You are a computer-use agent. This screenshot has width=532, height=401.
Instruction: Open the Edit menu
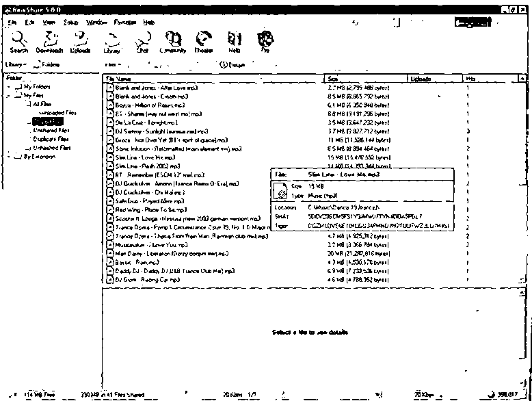[x=29, y=23]
